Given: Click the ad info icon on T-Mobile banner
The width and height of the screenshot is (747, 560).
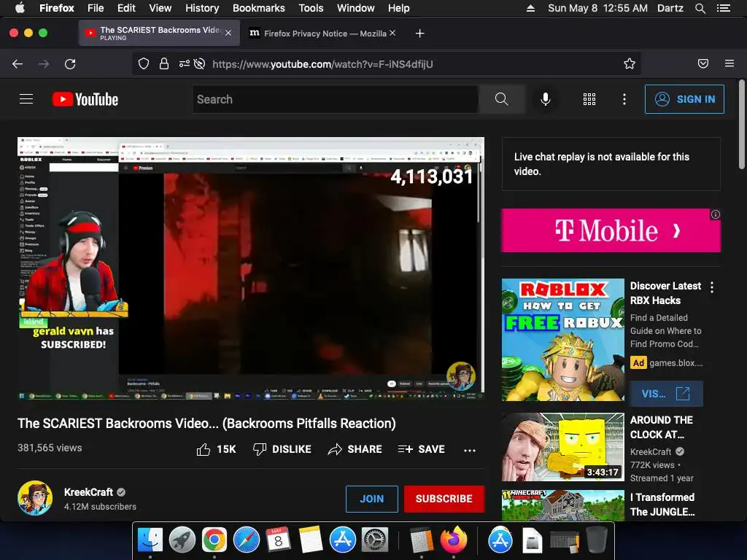Looking at the screenshot, I should pyautogui.click(x=715, y=214).
